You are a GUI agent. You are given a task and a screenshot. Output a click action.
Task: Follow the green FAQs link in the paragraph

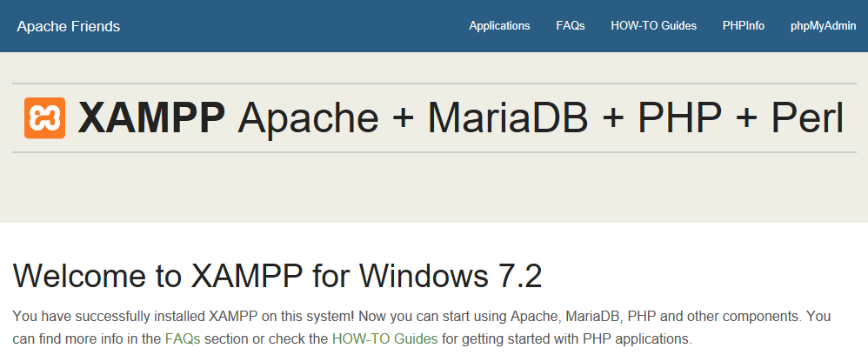[x=183, y=338]
